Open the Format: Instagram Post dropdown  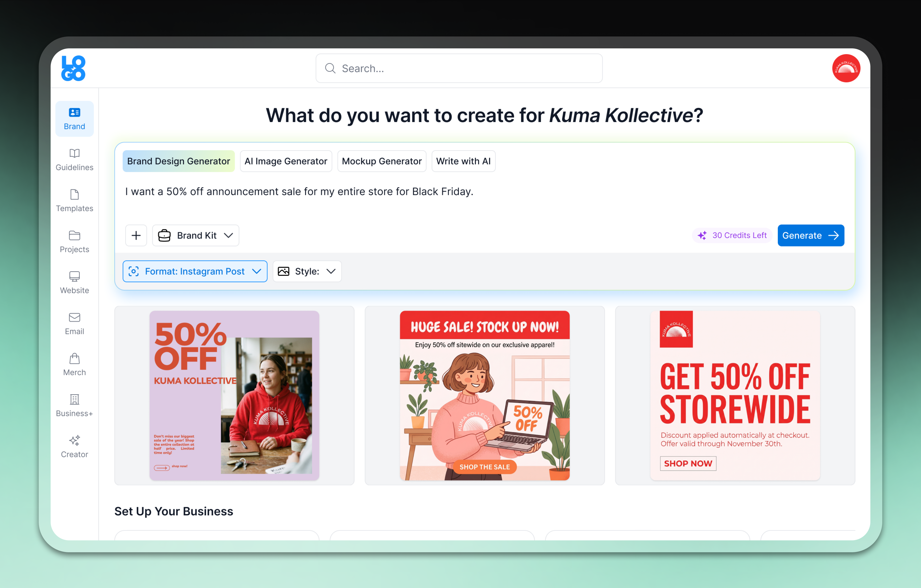pyautogui.click(x=195, y=271)
